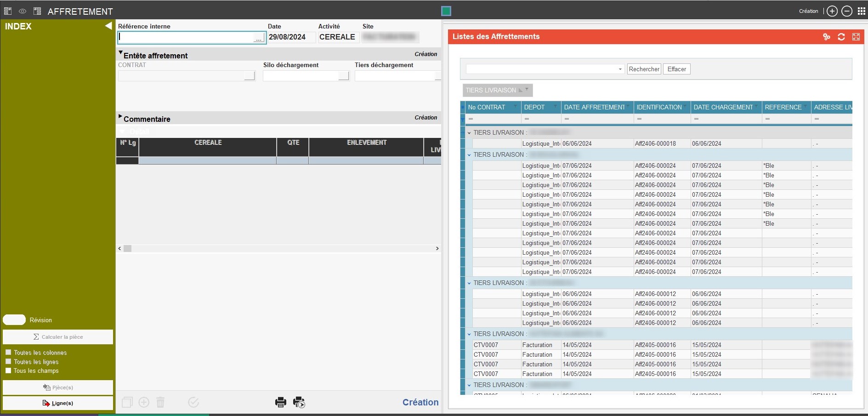This screenshot has width=868, height=416.
Task: Expand the Listes des Affrettements panel fullscreen
Action: point(856,37)
